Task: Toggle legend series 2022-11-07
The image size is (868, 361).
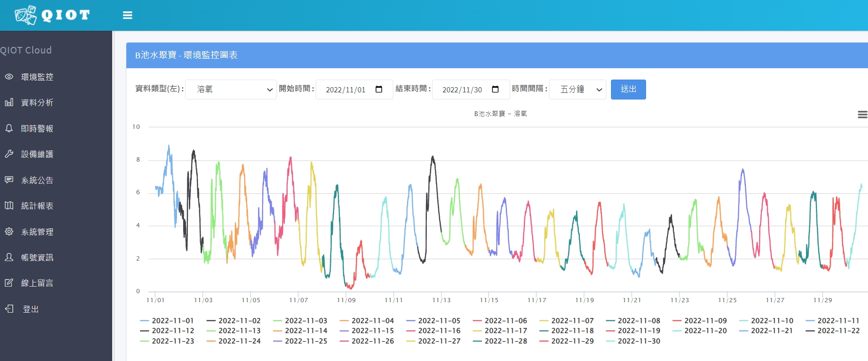Action: click(567, 321)
